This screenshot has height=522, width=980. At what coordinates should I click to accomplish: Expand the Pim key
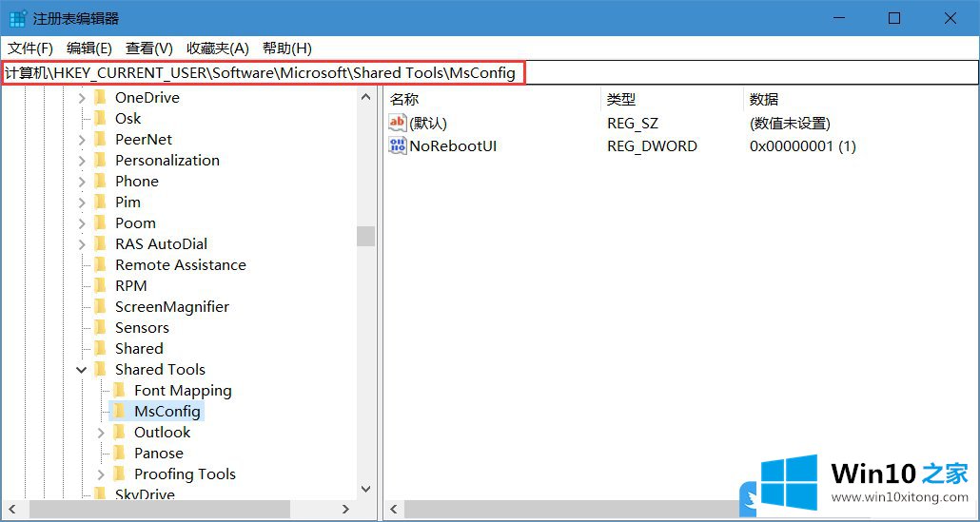pyautogui.click(x=82, y=203)
